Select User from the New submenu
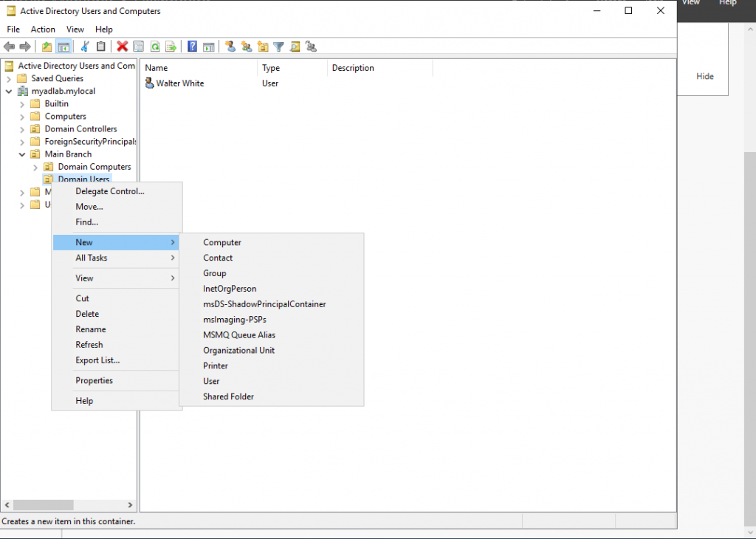This screenshot has width=756, height=539. click(x=211, y=381)
